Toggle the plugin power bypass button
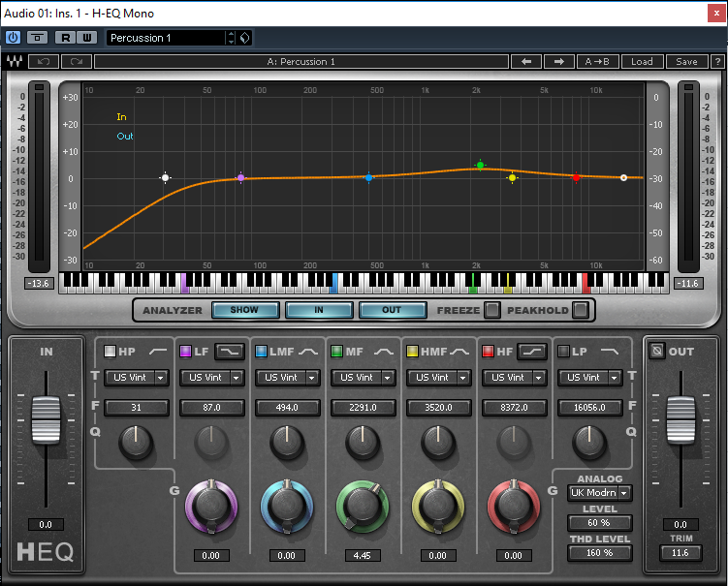728x586 pixels. (13, 37)
